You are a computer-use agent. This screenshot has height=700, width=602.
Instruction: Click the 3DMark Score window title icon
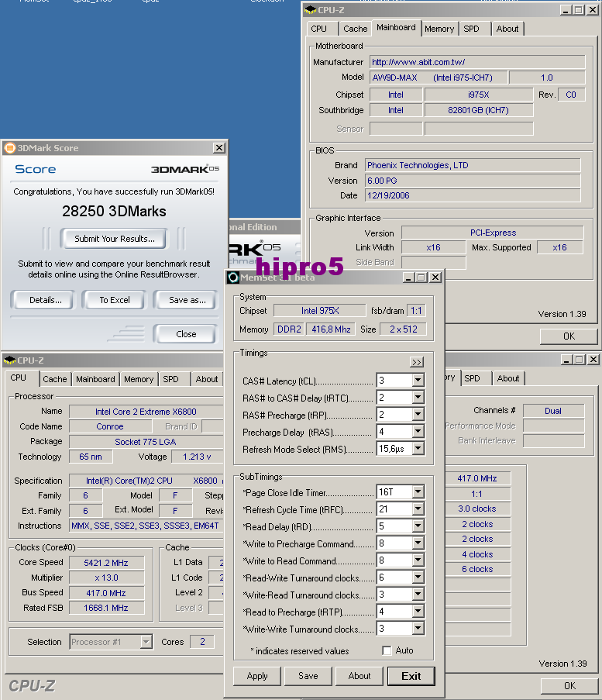click(x=10, y=148)
